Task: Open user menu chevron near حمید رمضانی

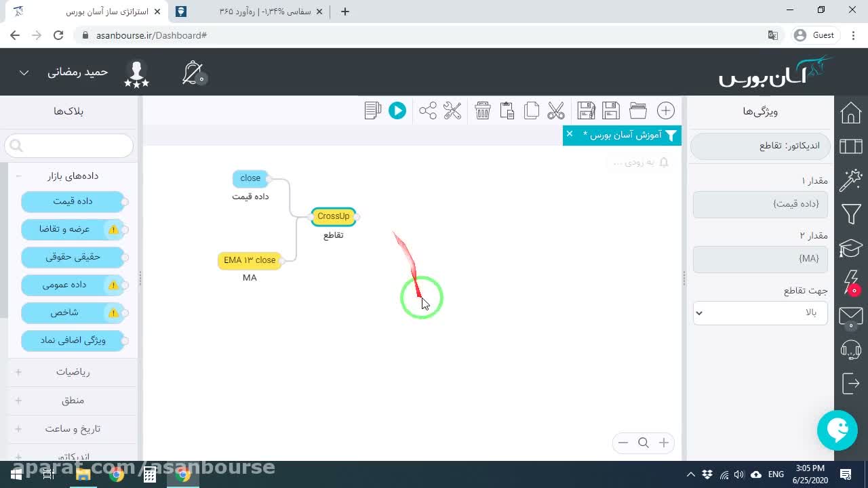Action: pyautogui.click(x=24, y=73)
